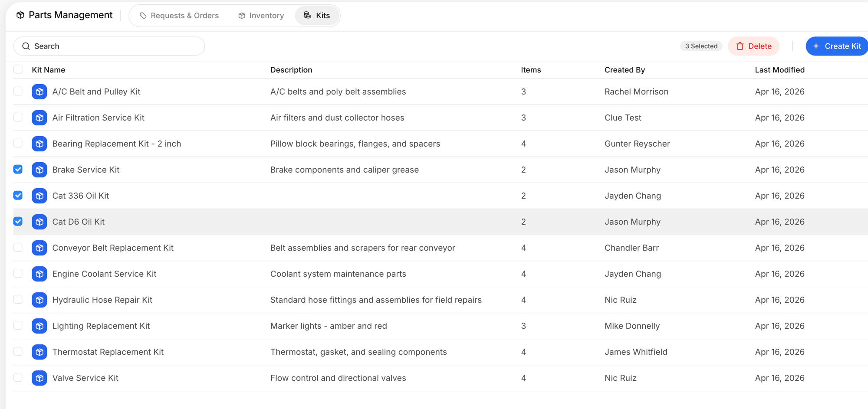Open the Thermostat Replacement Kit row

(x=108, y=352)
